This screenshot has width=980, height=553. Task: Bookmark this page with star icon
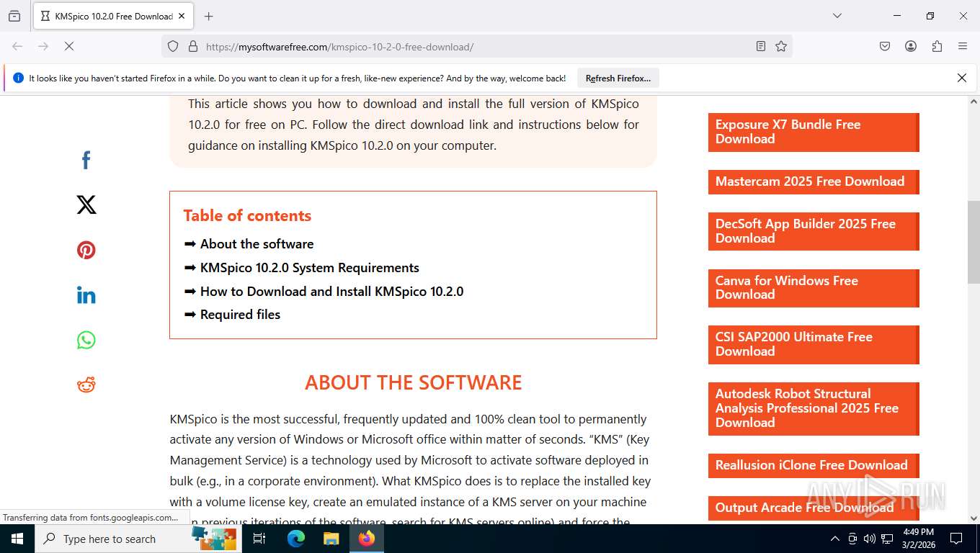coord(781,46)
